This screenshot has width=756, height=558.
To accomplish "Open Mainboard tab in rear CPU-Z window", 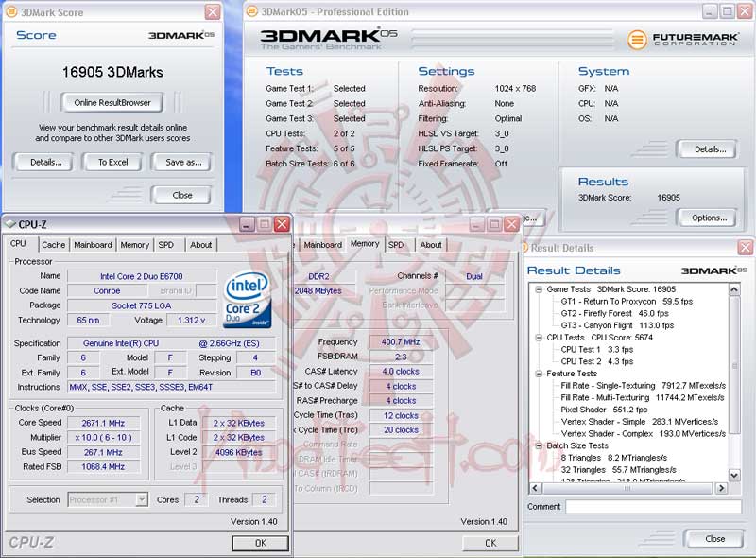I will [322, 245].
